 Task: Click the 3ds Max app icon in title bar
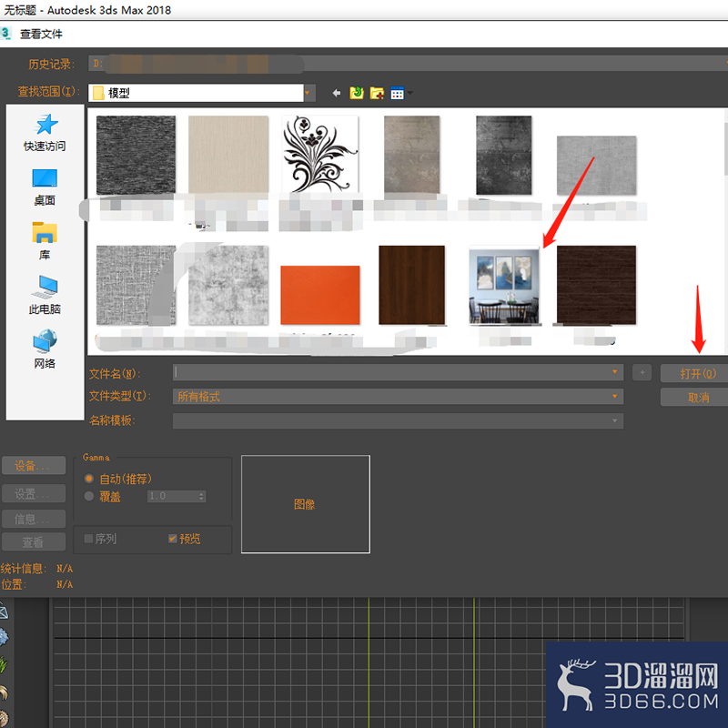5,34
